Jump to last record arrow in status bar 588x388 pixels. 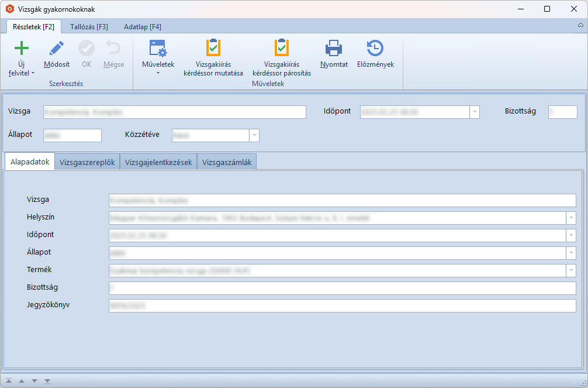coord(47,381)
